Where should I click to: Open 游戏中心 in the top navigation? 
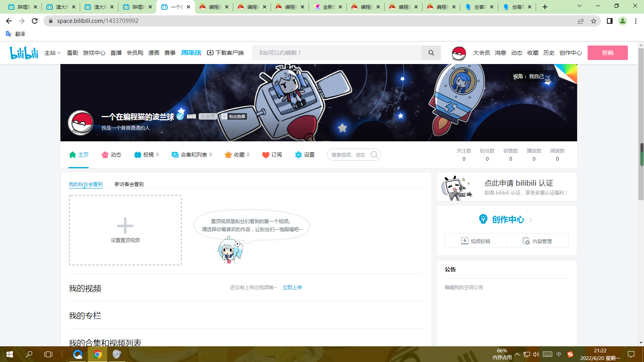94,53
